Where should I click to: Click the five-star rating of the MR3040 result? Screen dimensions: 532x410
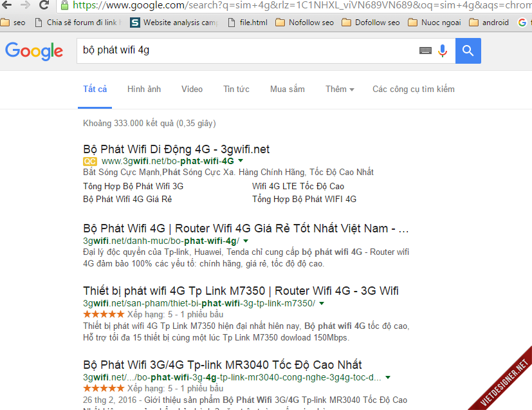coord(104,388)
